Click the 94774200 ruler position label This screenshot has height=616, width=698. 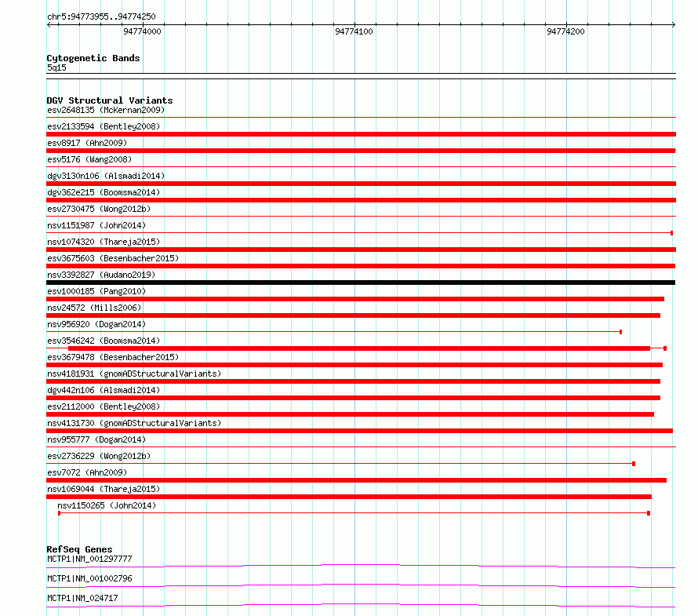pyautogui.click(x=565, y=31)
